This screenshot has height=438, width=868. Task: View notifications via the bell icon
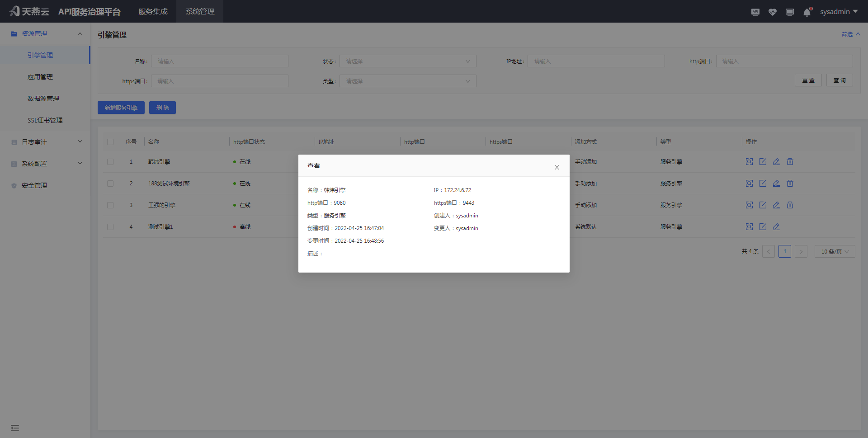pos(807,13)
